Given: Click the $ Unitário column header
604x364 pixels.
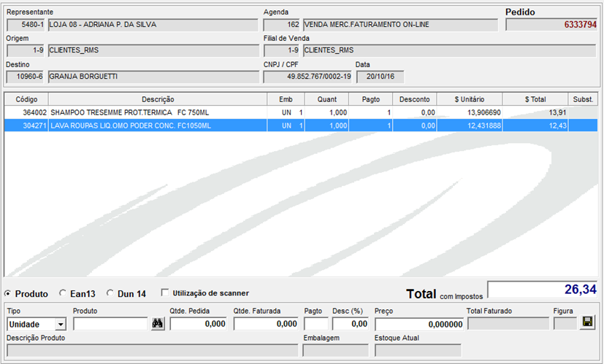Looking at the screenshot, I should (x=469, y=99).
